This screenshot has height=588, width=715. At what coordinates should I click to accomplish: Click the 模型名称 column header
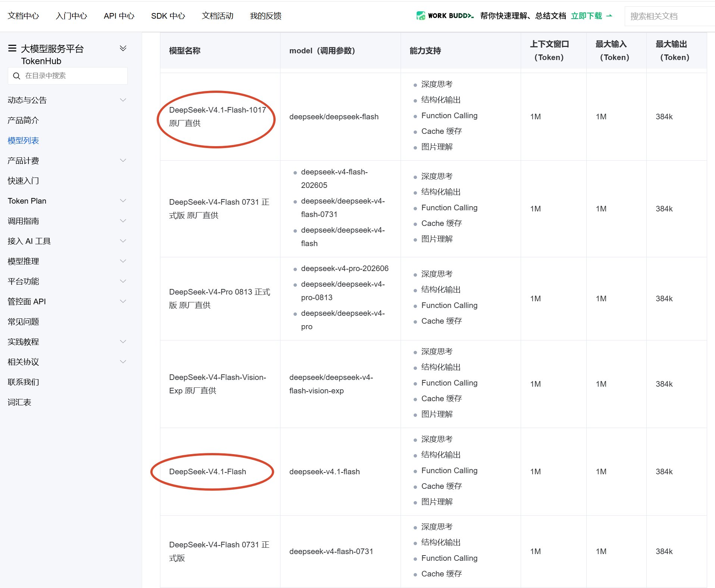pyautogui.click(x=185, y=51)
